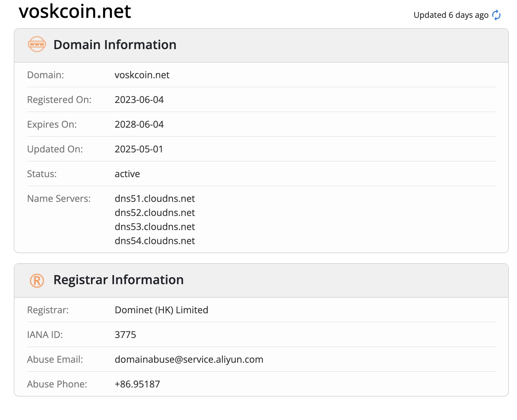
Task: Click name server dns53.cloudns.net
Action: pos(155,227)
